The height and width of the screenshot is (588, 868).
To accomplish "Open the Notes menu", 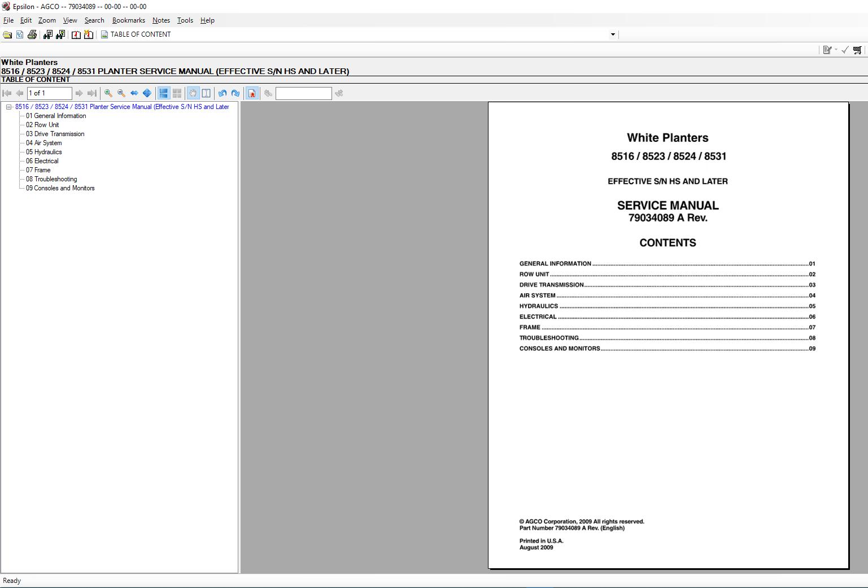I will [x=161, y=20].
